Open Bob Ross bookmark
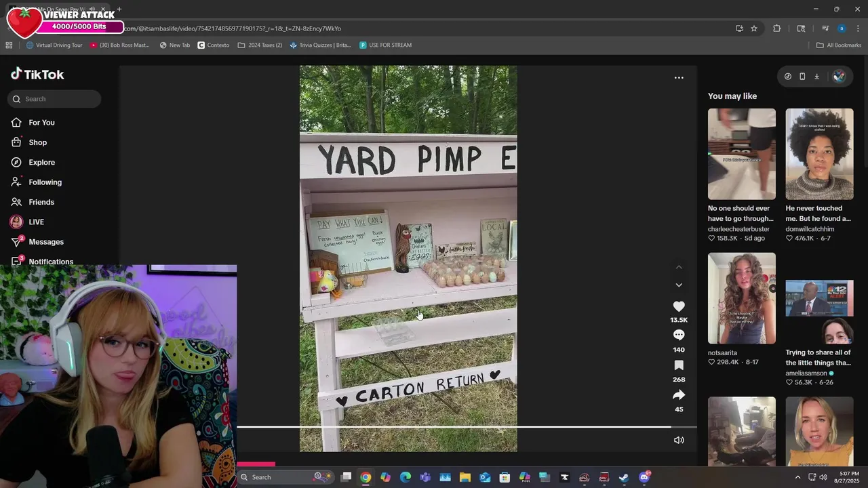Viewport: 868px width, 488px height. 119,45
